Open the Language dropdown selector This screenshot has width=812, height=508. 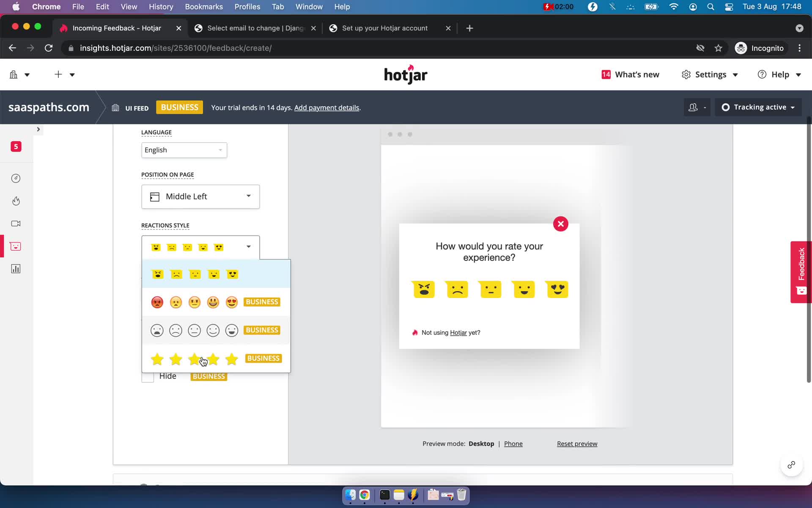183,149
